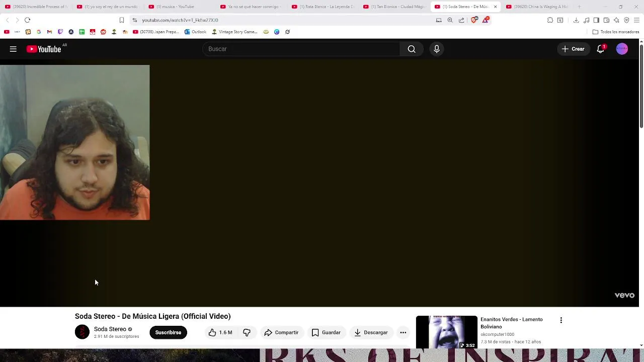Screen dimensions: 644x362
Task: Click the Descargar download button
Action: 371,332
